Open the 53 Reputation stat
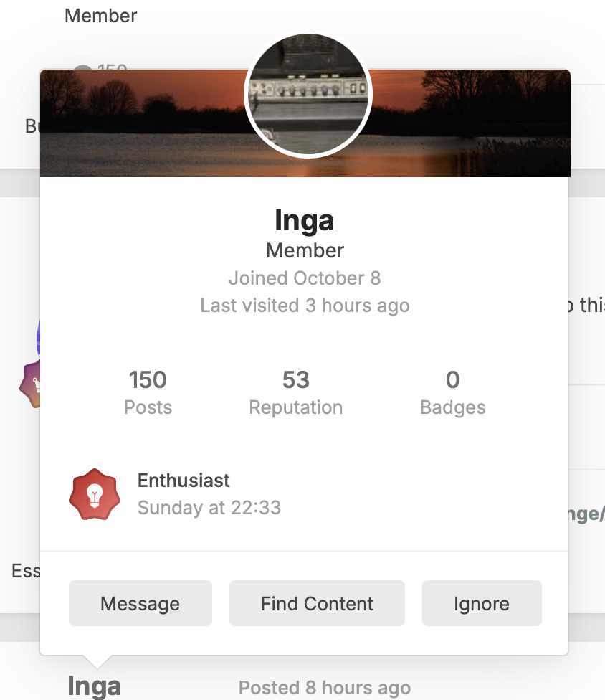Screen dimensions: 605x700 point(295,392)
